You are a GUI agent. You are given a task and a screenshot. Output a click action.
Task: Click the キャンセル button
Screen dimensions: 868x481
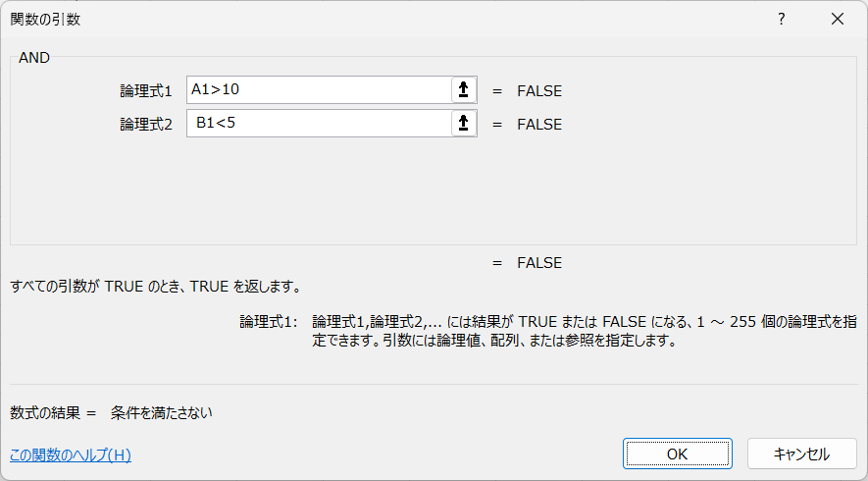[801, 454]
